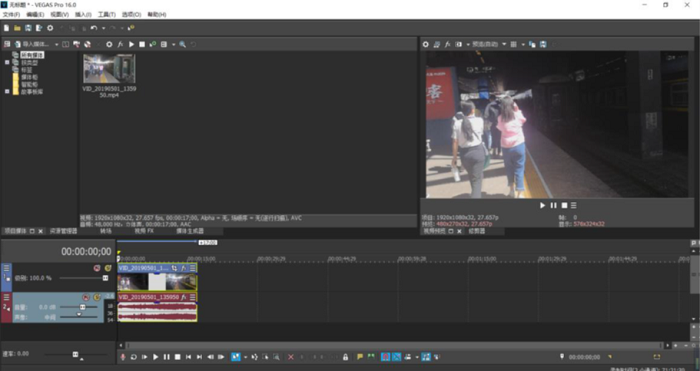
Task: Go to start of project in transport
Action: pos(188,357)
